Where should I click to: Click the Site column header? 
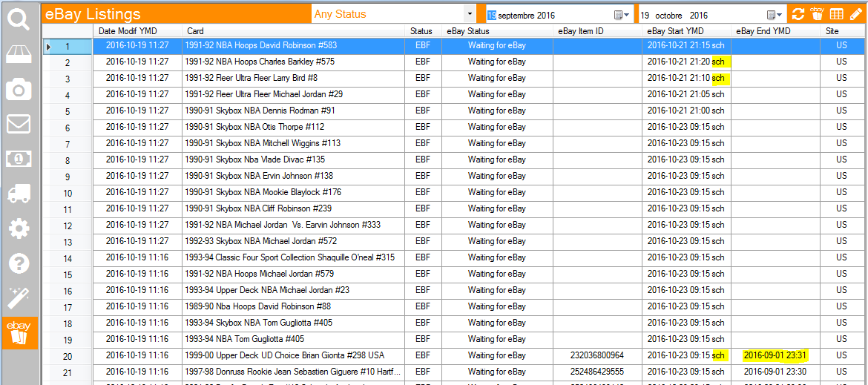(844, 32)
